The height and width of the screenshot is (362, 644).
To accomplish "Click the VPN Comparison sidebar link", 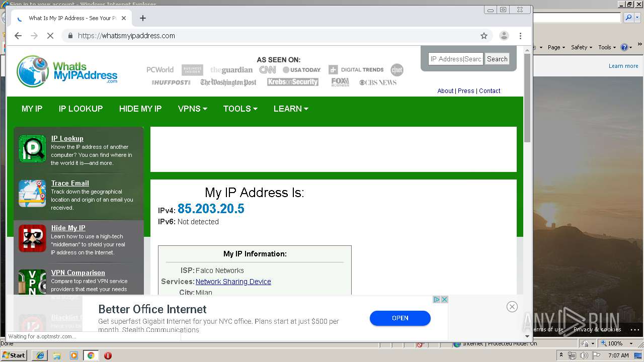I will (x=78, y=273).
